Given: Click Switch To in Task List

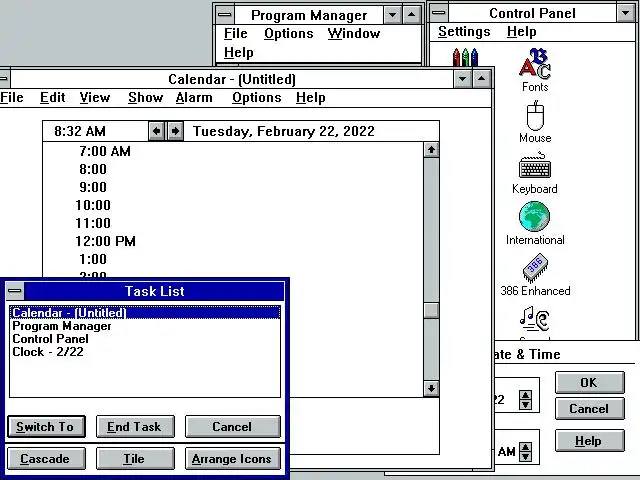Looking at the screenshot, I should click(x=46, y=427).
